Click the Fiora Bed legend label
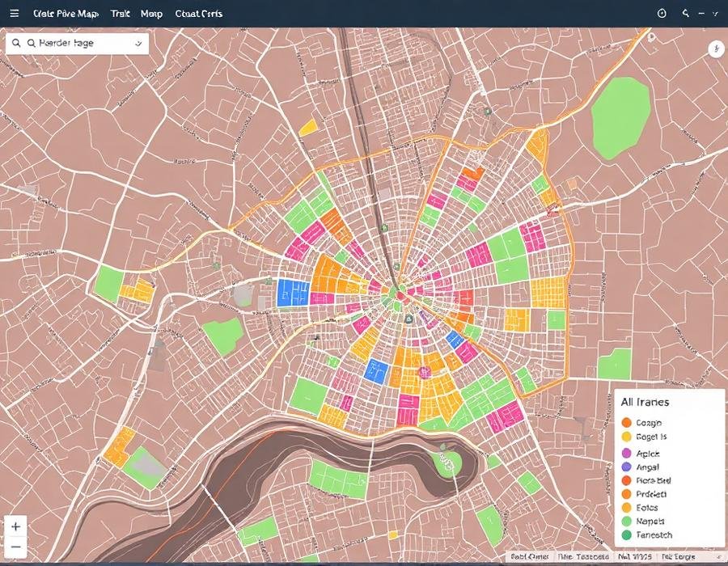 (x=654, y=480)
